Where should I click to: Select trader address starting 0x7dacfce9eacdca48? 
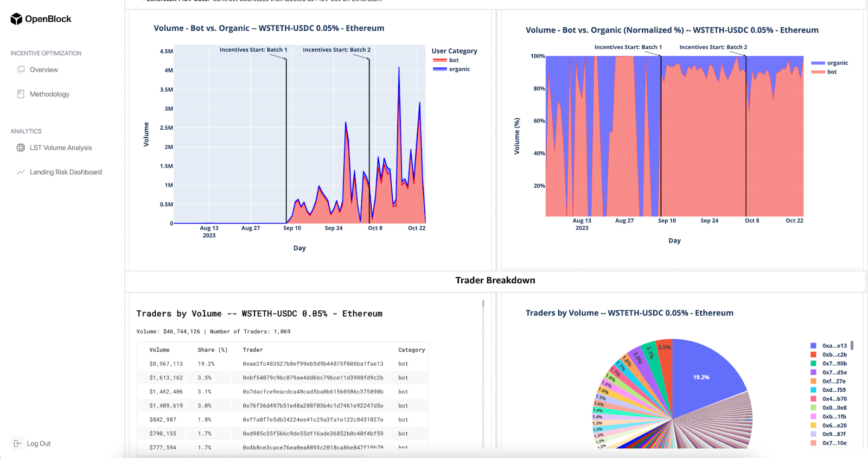pos(313,392)
